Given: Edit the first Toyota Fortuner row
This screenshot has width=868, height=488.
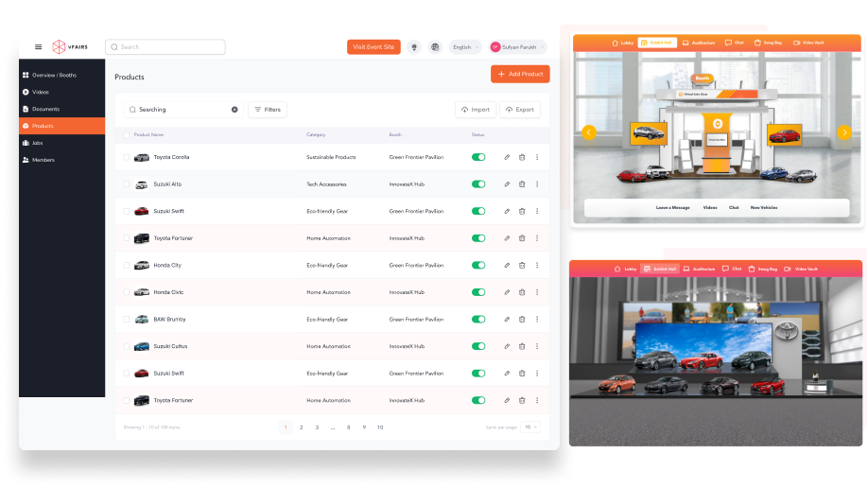Looking at the screenshot, I should 507,238.
